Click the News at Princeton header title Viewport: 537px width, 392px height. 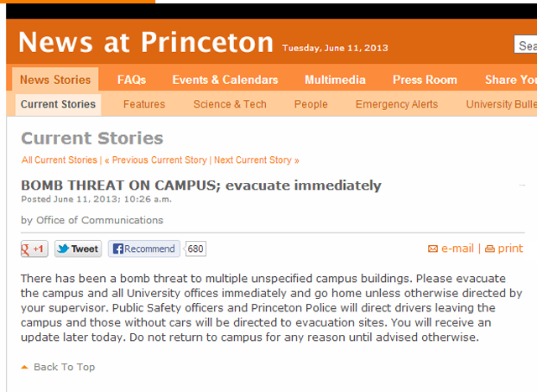146,42
